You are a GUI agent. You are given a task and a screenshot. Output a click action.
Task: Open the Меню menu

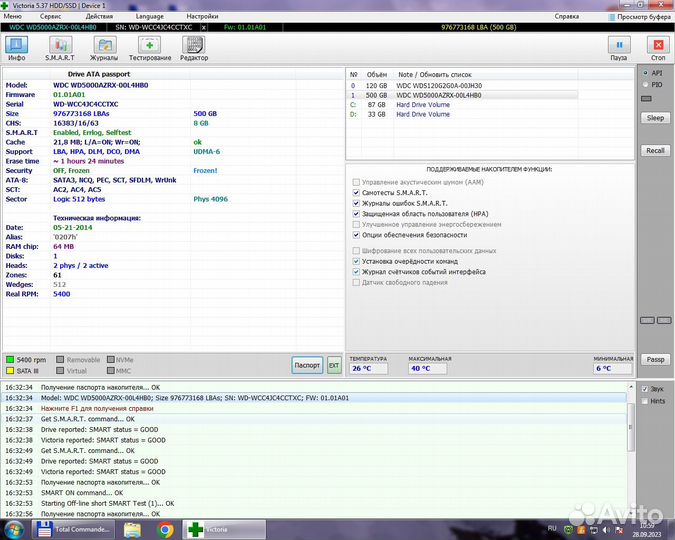[x=12, y=16]
